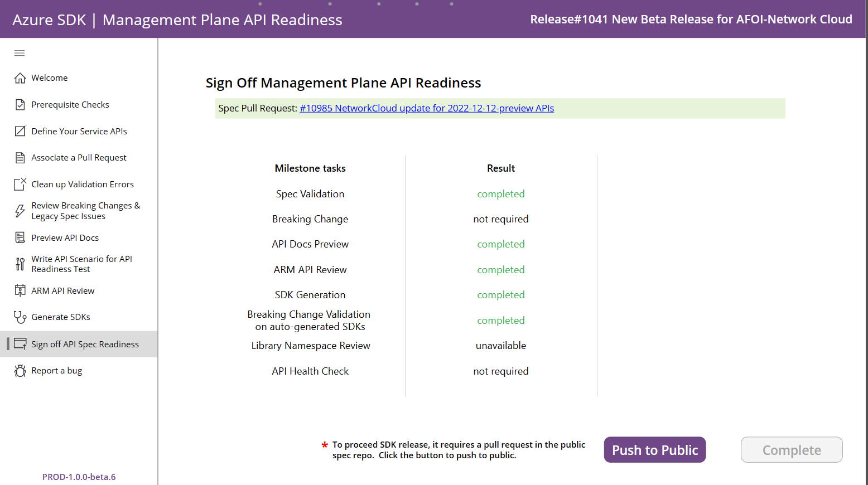This screenshot has height=485, width=868.
Task: Select the Welcome home icon
Action: 20,77
